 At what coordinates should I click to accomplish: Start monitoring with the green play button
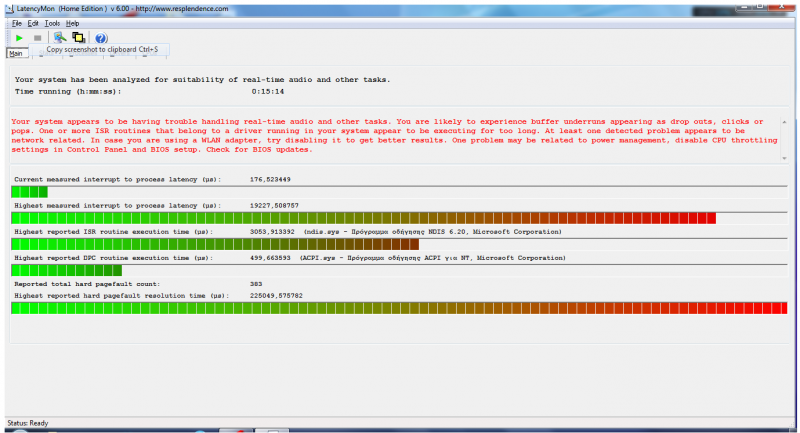(x=18, y=37)
